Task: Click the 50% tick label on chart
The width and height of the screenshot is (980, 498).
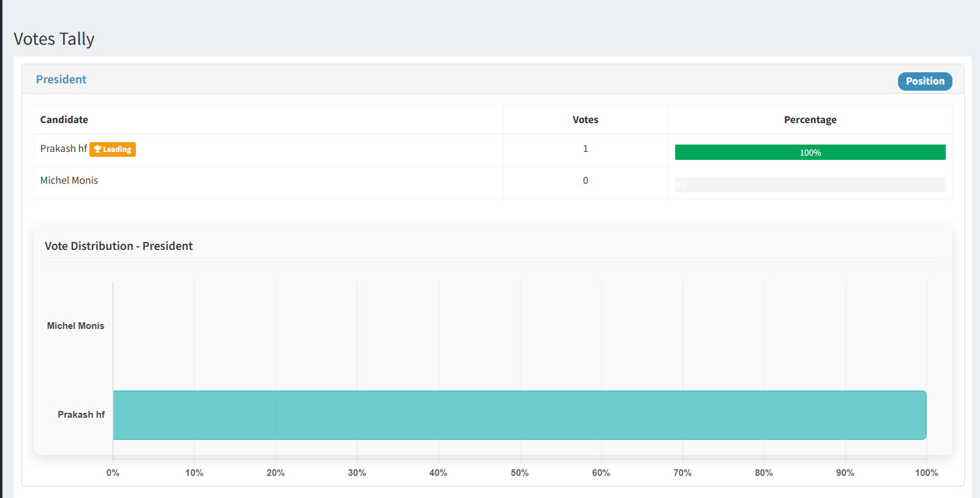Action: point(519,473)
